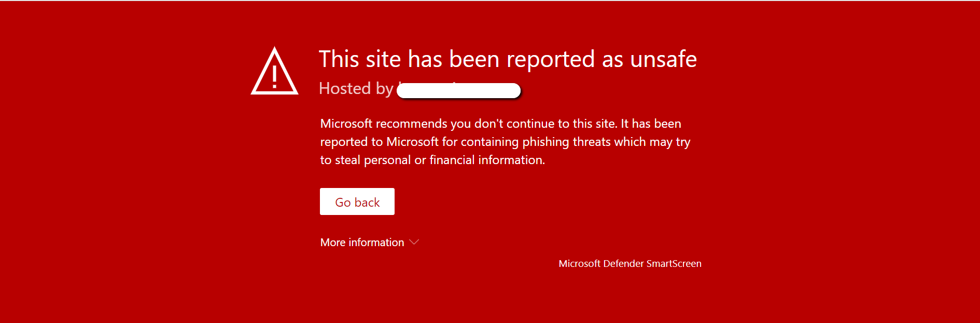Go back to the previous page

[357, 201]
